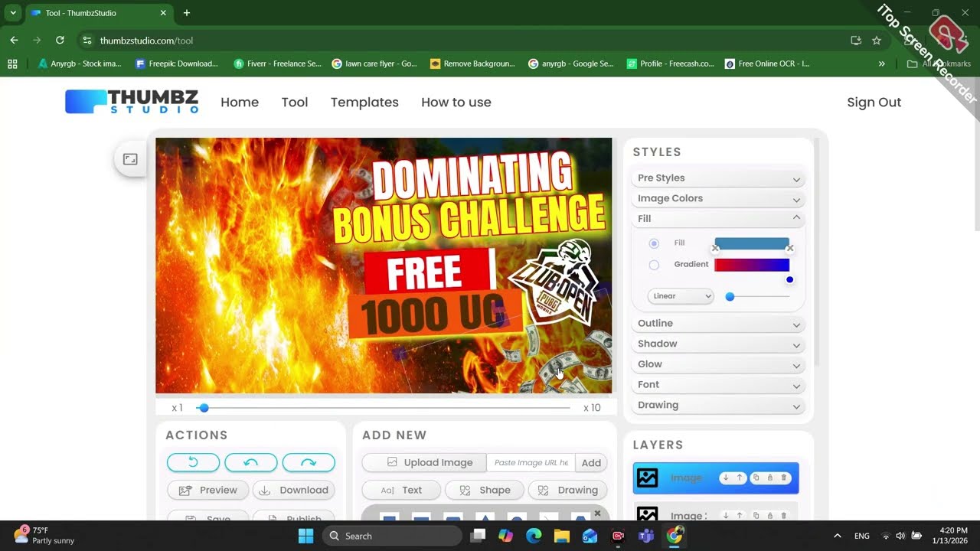Select the Tool - ThumbzStudio browser tab
Viewport: 980px width, 551px height.
click(98, 13)
